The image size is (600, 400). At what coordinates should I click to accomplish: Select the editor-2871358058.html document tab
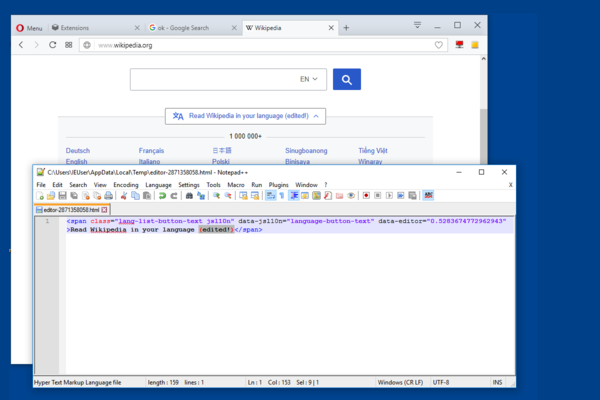point(71,210)
